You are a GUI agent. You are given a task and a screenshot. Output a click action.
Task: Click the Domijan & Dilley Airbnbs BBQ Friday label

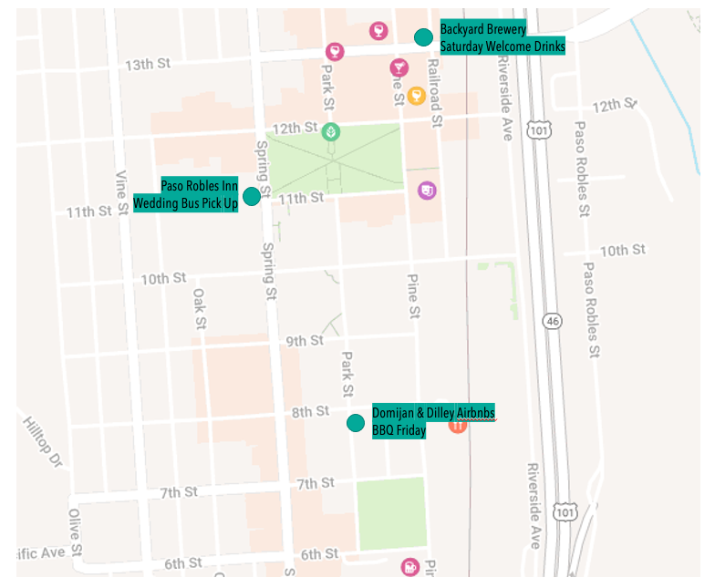[x=432, y=422]
